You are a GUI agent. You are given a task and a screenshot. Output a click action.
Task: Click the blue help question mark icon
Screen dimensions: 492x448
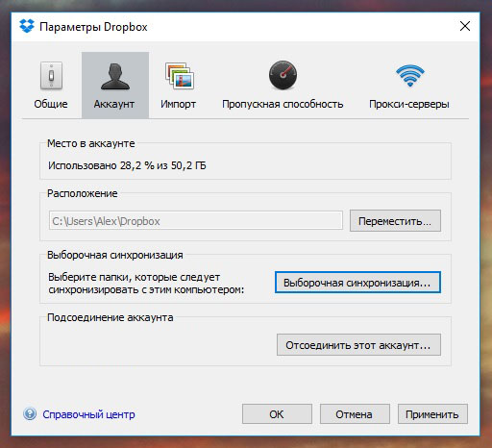[x=30, y=414]
